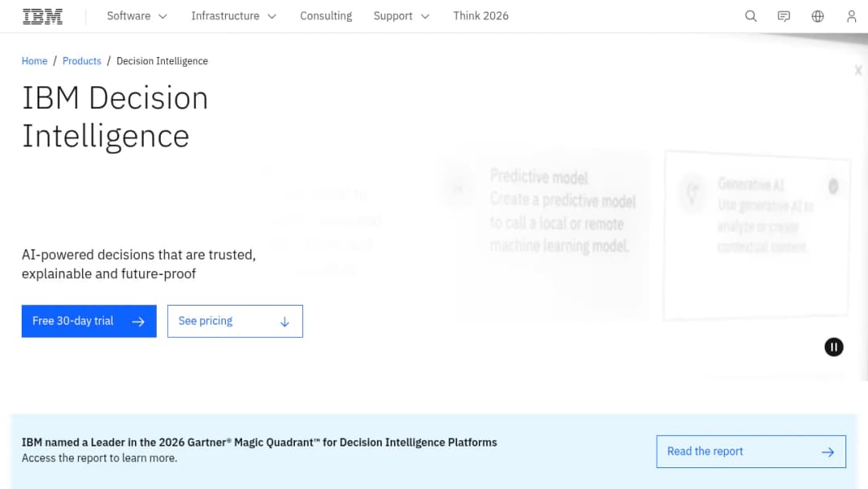Open the Think 2026 menu item
868x489 pixels.
[x=481, y=16]
